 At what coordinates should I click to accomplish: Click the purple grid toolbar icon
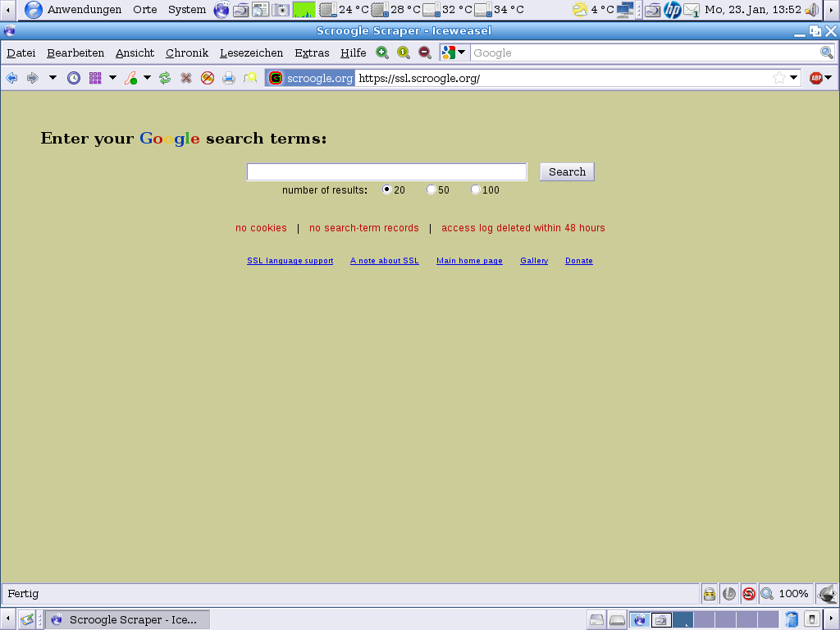click(x=95, y=78)
